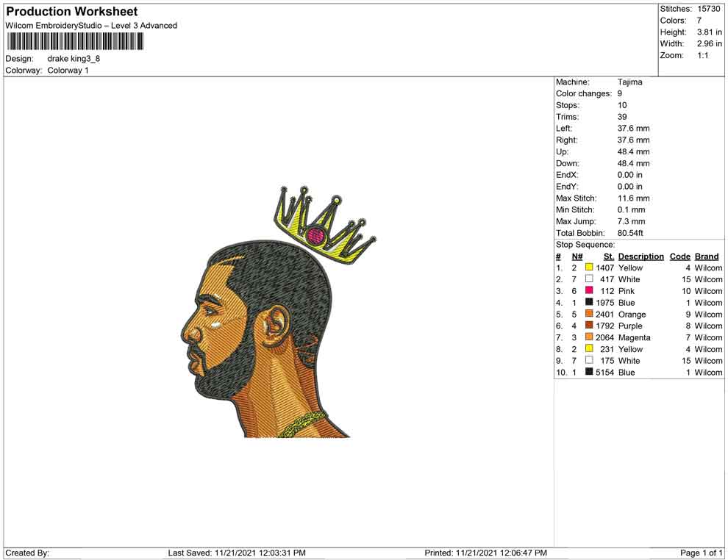Select the Height value '3.81 in'
The width and height of the screenshot is (728, 560).
point(710,32)
